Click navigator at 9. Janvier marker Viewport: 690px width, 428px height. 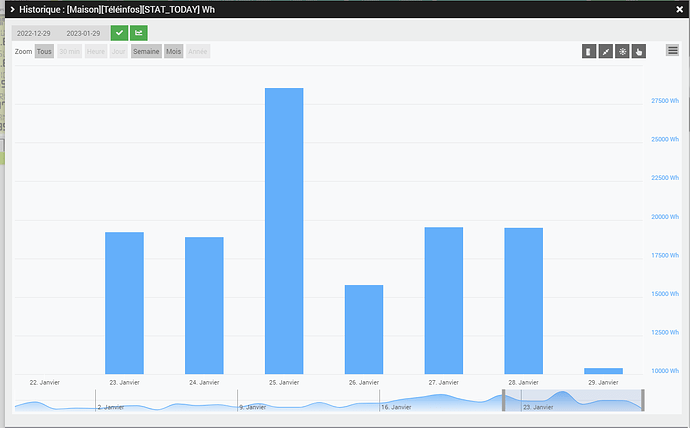point(253,407)
